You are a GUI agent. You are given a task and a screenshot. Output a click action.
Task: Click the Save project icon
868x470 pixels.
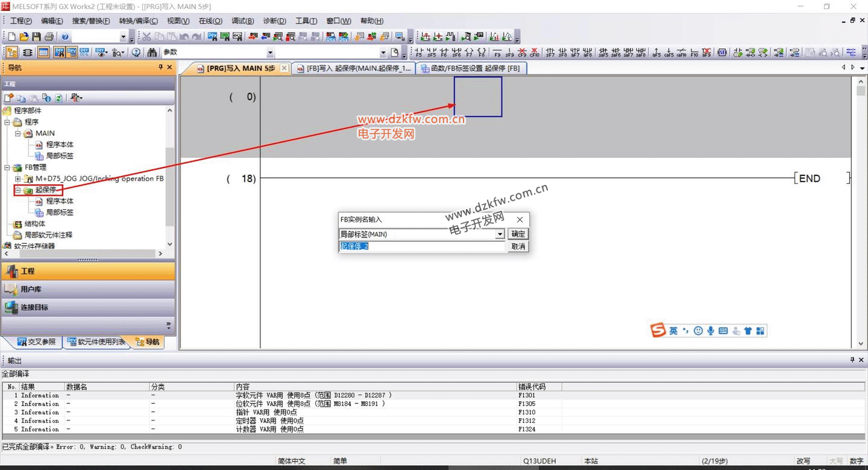tap(37, 37)
